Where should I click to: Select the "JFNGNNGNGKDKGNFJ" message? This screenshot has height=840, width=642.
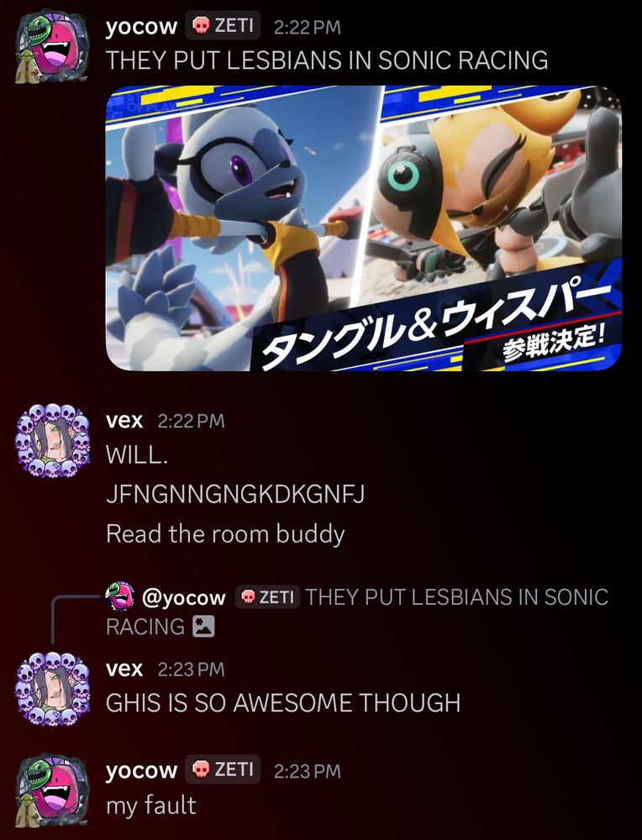coord(234,495)
